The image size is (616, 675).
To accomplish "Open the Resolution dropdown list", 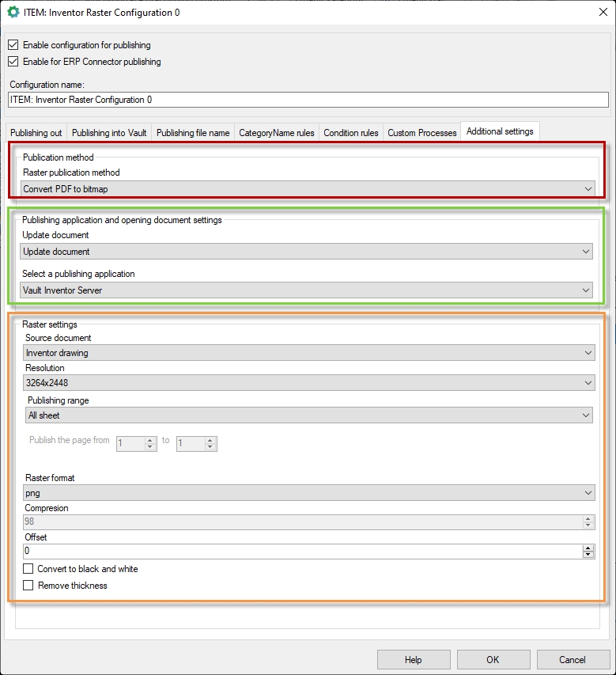I will pyautogui.click(x=309, y=383).
